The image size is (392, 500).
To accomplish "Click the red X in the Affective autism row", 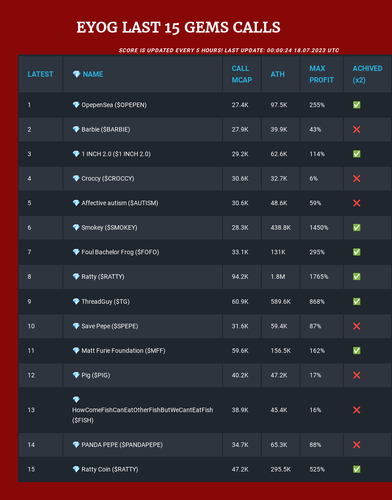I will tap(357, 203).
